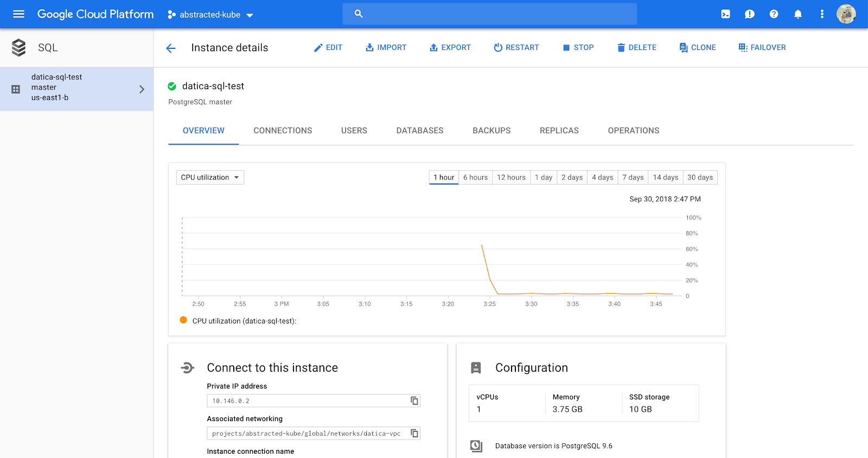Click the DELETE button
Screen dimensions: 868x458
coord(637,48)
